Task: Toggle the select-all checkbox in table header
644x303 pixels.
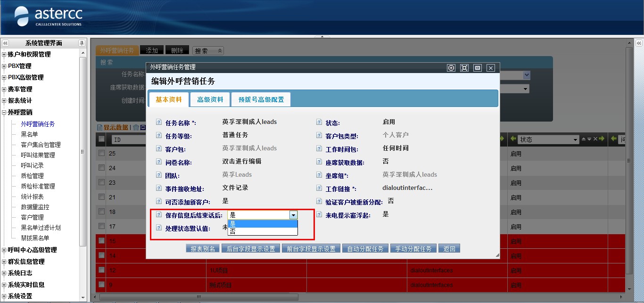Action: point(101,139)
